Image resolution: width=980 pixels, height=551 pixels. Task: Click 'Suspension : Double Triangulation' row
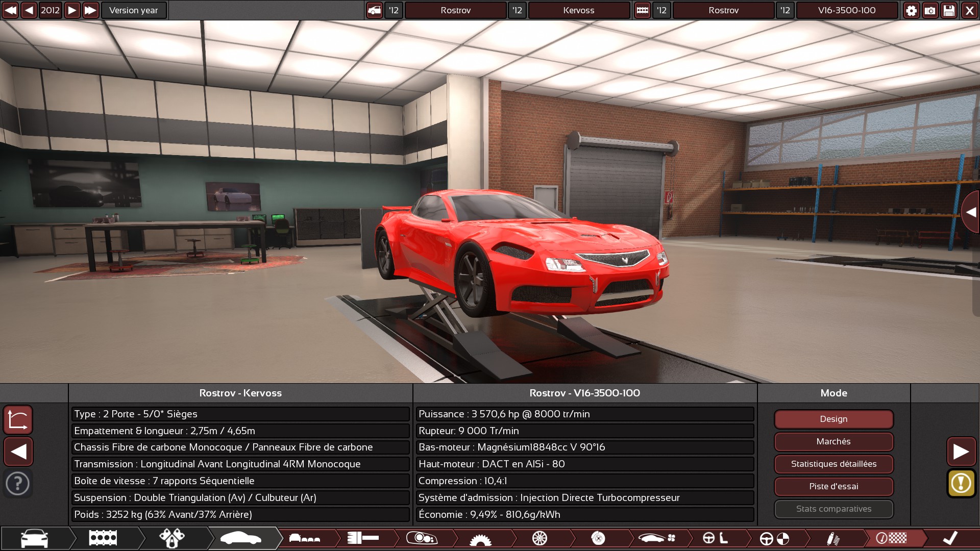pyautogui.click(x=240, y=498)
